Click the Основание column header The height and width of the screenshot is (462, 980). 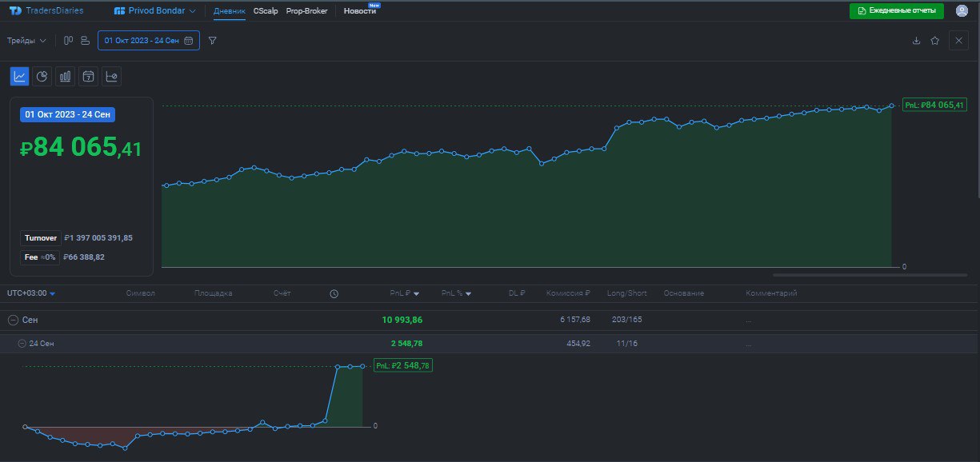pyautogui.click(x=684, y=293)
